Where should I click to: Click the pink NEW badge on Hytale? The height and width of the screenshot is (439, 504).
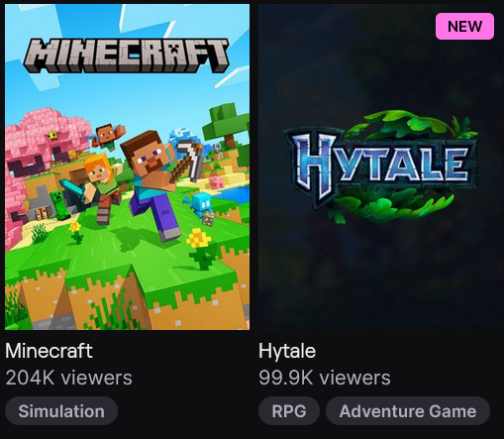464,26
